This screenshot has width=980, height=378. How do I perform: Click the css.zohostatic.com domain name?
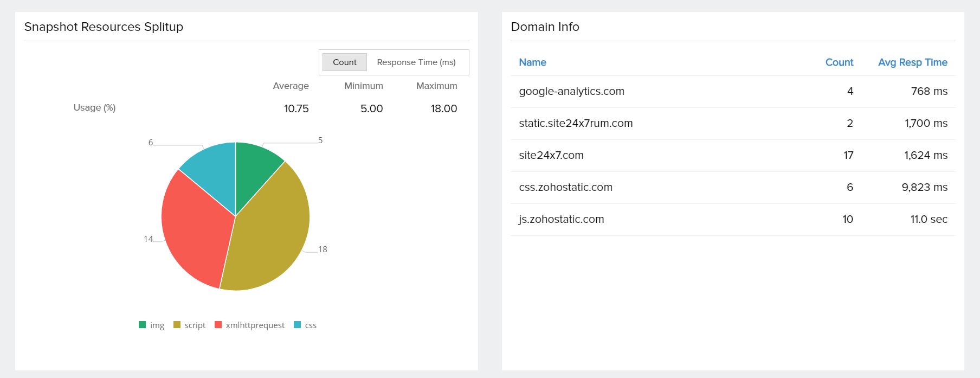coord(565,188)
